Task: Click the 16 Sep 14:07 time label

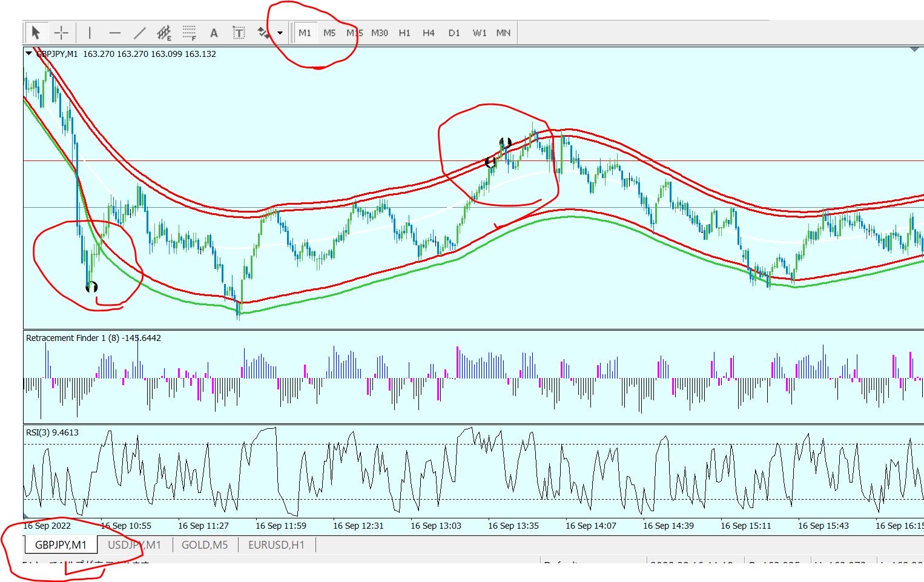Action: pyautogui.click(x=591, y=526)
